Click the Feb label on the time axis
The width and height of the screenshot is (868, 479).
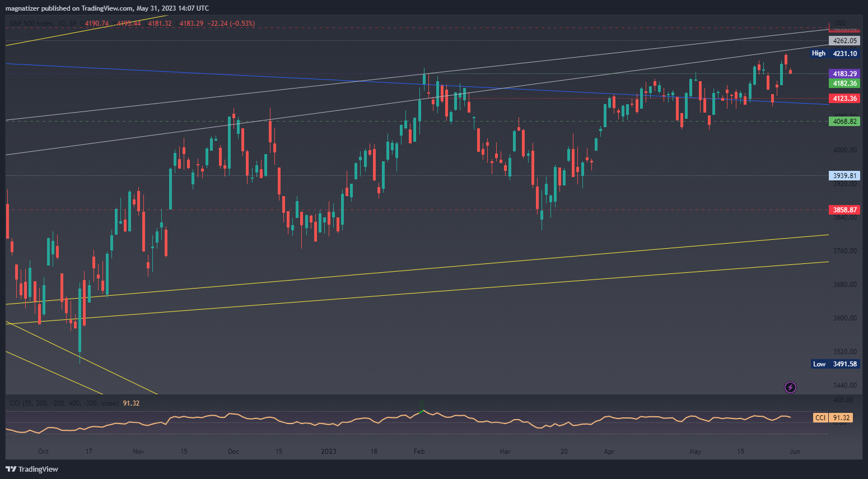click(x=419, y=452)
